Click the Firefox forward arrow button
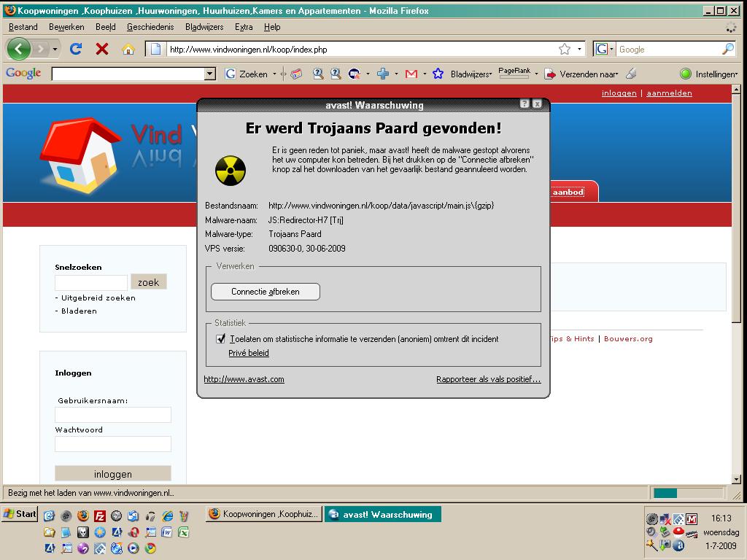Screen dimensions: 747x560 pyautogui.click(x=42, y=49)
